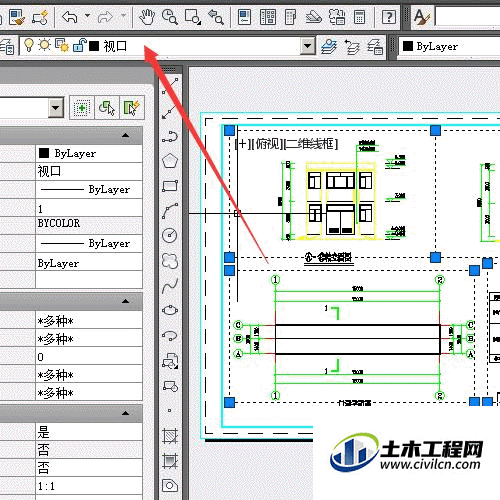Select the Revision Cloud tool
This screenshot has width=500, height=500.
(170, 261)
